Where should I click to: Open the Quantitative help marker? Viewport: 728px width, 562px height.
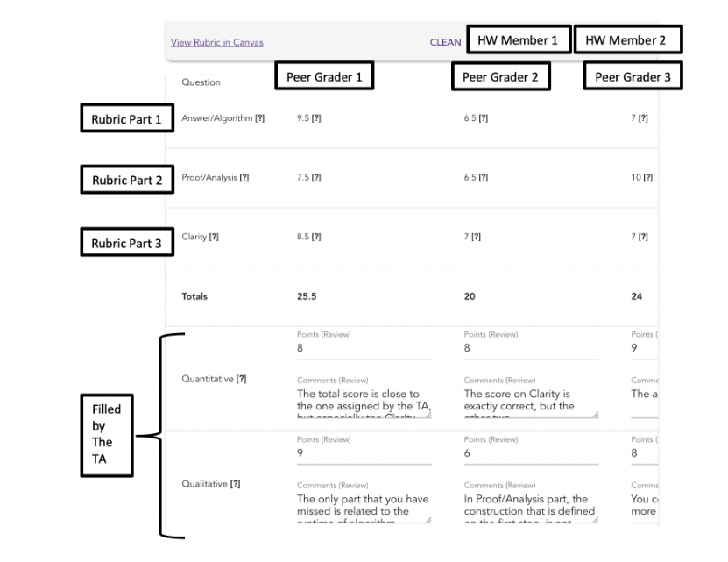(x=242, y=379)
